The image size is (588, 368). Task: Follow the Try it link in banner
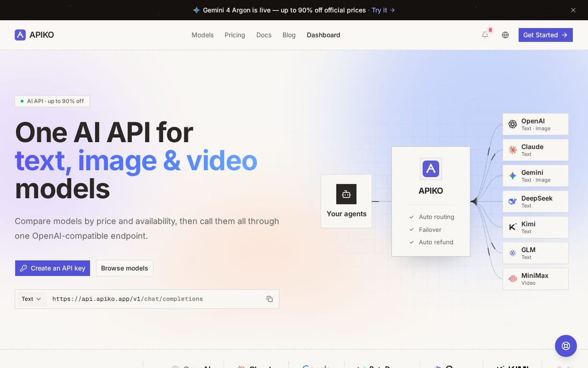(383, 10)
